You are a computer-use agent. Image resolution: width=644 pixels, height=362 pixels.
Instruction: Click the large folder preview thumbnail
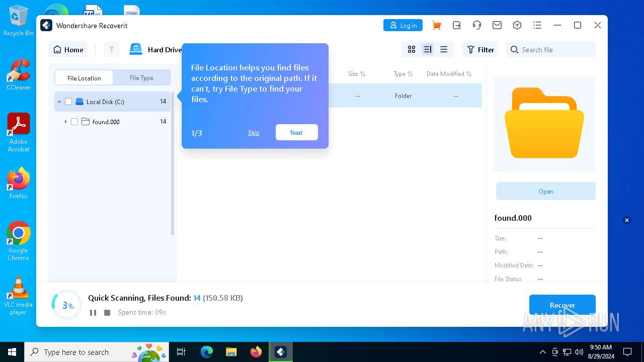coord(544,123)
